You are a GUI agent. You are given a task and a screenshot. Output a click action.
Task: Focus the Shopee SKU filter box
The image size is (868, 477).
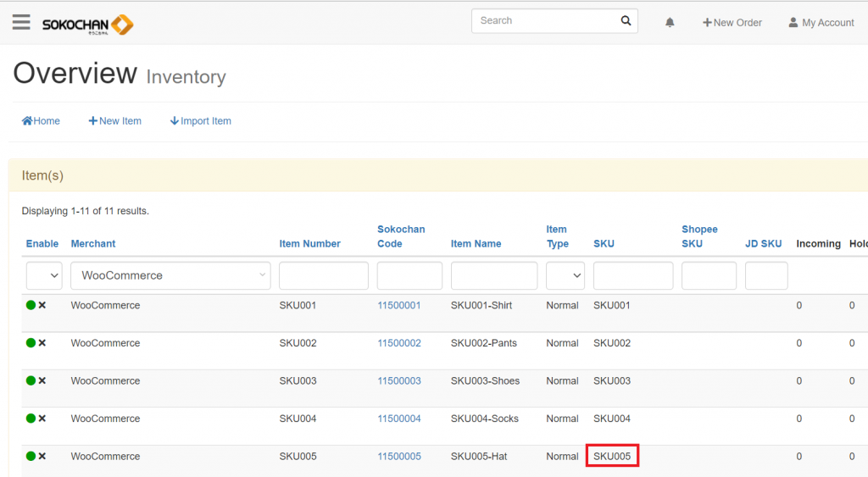coord(709,275)
